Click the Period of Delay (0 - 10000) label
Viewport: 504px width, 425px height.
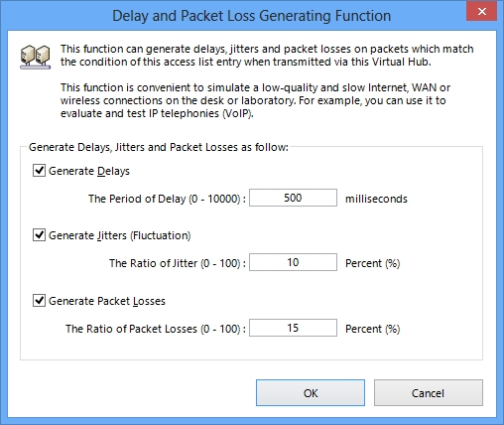pos(167,199)
